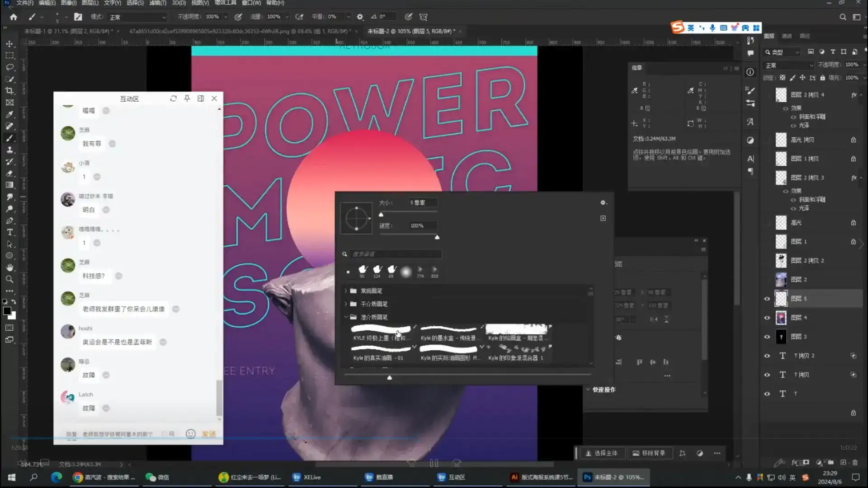Open the 滤镜(T) menu

coord(158,3)
